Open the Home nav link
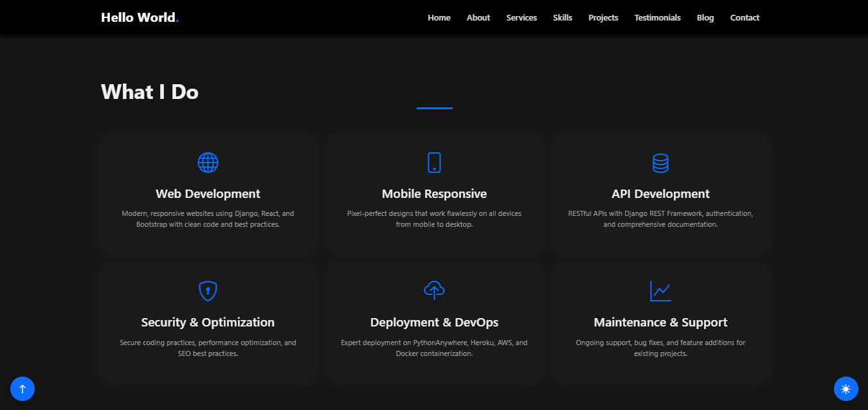Image resolution: width=868 pixels, height=410 pixels. click(x=439, y=17)
